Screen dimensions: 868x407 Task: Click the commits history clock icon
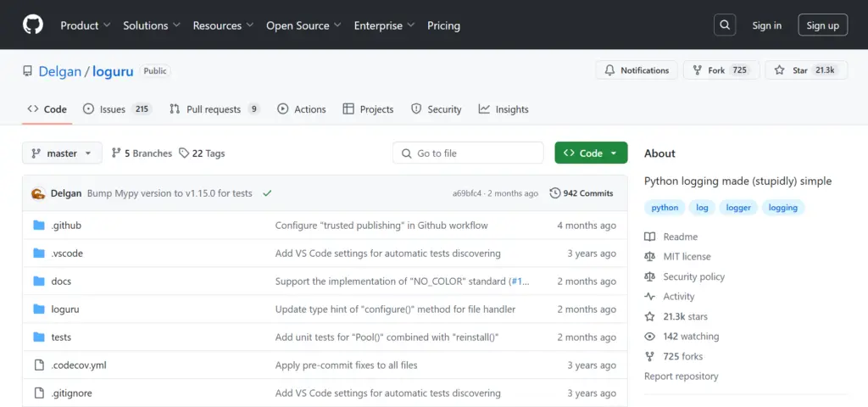click(x=554, y=193)
